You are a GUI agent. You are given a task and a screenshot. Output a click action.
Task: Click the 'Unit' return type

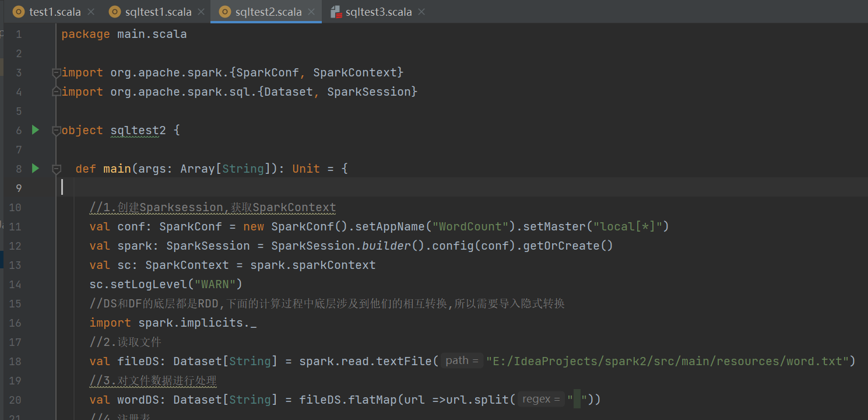click(306, 169)
